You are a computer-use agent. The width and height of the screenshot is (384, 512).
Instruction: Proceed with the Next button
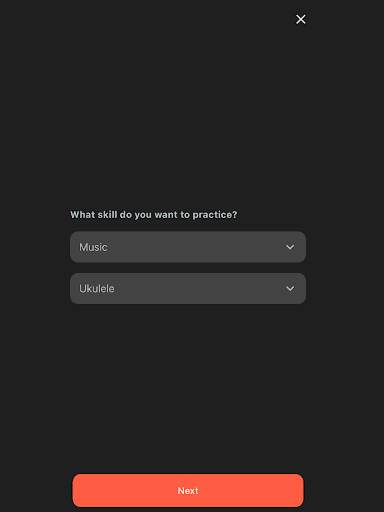188,490
